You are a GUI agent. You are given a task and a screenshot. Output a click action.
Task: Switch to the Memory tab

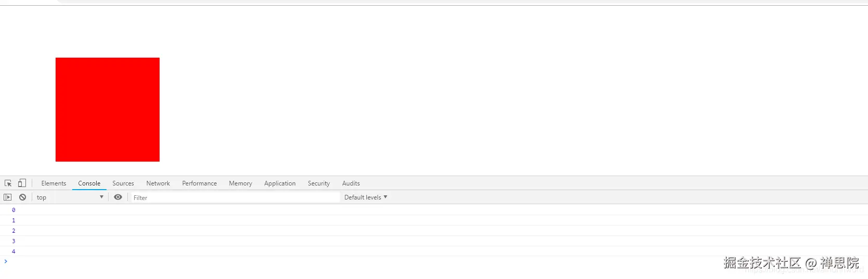coord(241,183)
